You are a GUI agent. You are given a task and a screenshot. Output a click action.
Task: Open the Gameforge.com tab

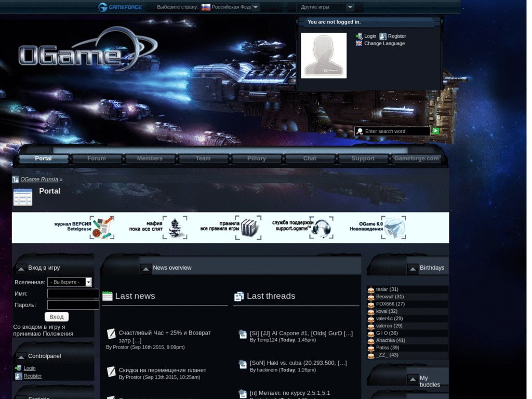[416, 158]
